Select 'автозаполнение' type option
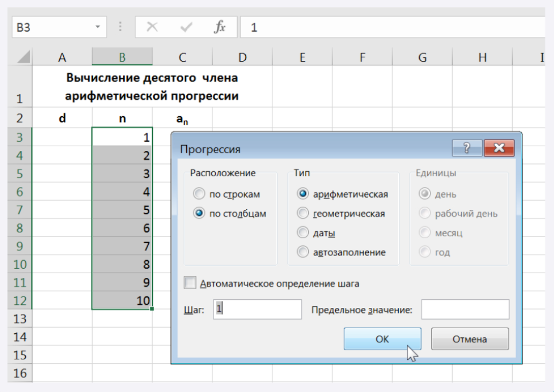The width and height of the screenshot is (554, 392). tap(303, 252)
